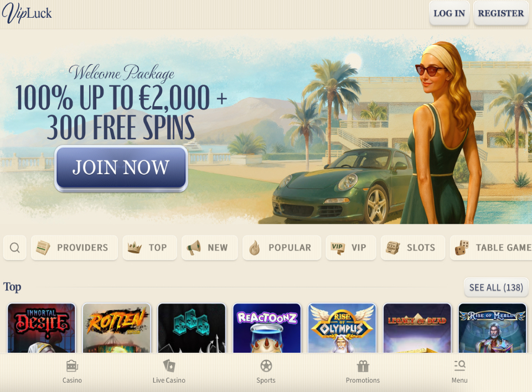Open the Menu in bottom bar
Screen dimensions: 532x392
tap(459, 372)
